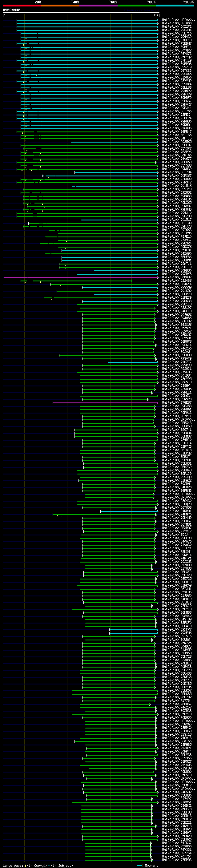Select hit label UniRef100_O65581
197x868 pixels.
[x=177, y=338]
